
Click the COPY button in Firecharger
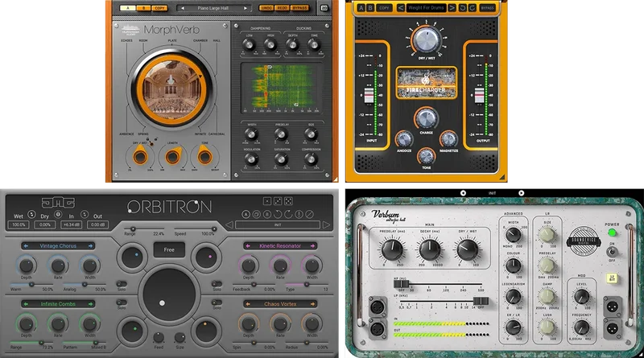[384, 8]
